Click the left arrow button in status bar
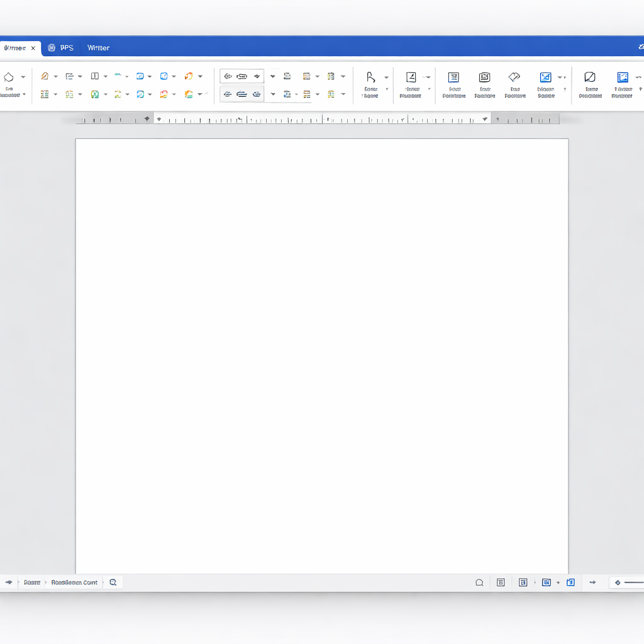 coord(9,582)
